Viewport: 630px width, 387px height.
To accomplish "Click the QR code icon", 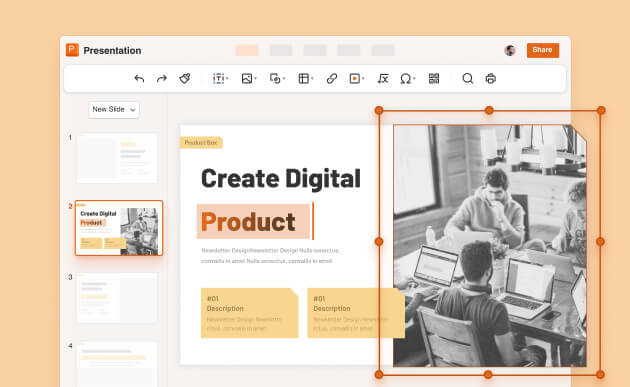I will click(x=434, y=78).
